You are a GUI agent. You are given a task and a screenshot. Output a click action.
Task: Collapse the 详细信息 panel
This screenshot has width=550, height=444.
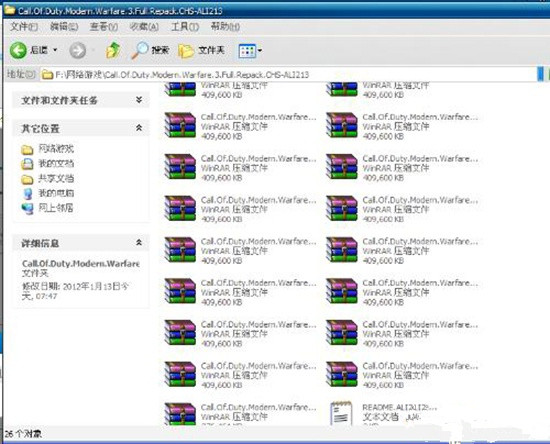pyautogui.click(x=139, y=243)
